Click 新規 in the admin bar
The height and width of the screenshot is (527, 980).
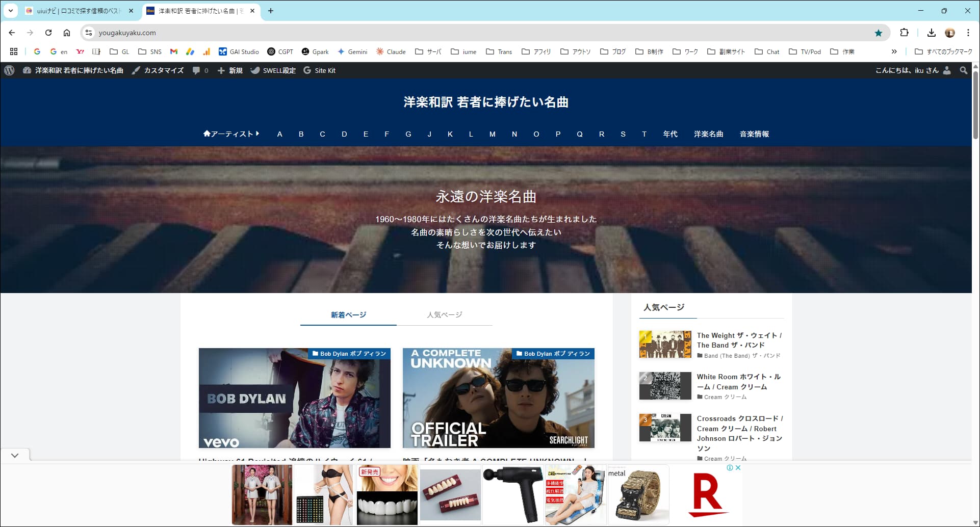[x=230, y=70]
